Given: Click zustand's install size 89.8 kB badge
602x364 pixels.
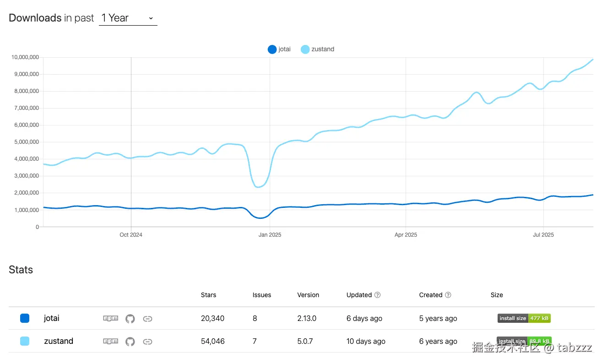Looking at the screenshot, I should pyautogui.click(x=524, y=341).
